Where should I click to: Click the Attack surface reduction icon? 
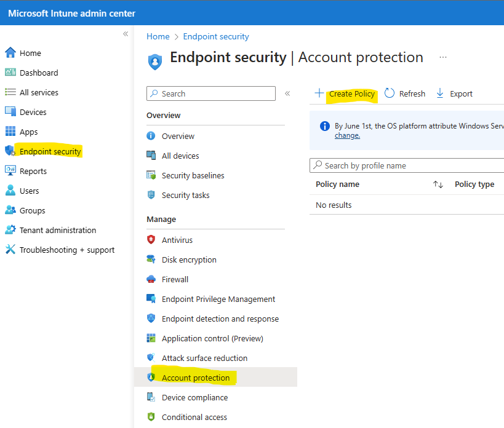tap(151, 358)
